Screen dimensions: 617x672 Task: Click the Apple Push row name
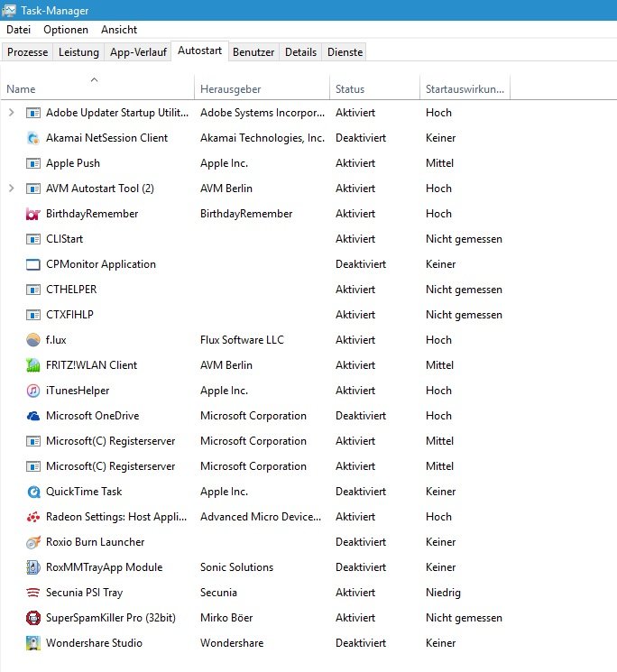(73, 163)
